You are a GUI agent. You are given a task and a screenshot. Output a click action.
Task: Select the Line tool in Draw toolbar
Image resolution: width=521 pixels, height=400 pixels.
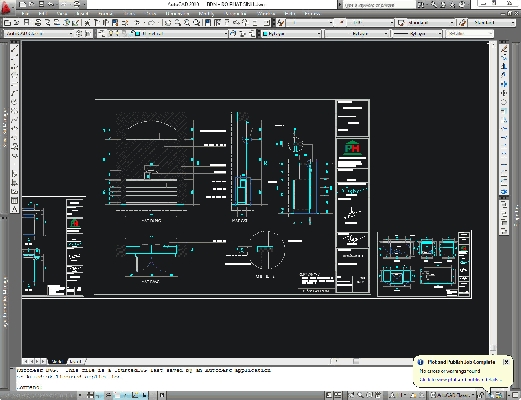tap(14, 49)
